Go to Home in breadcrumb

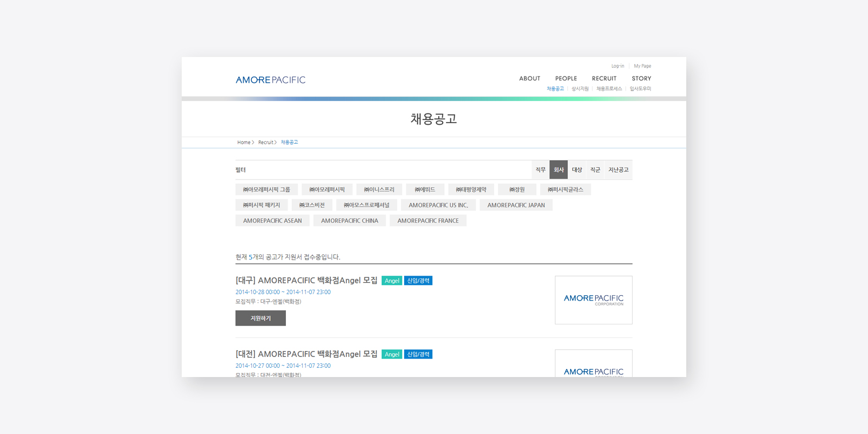244,143
